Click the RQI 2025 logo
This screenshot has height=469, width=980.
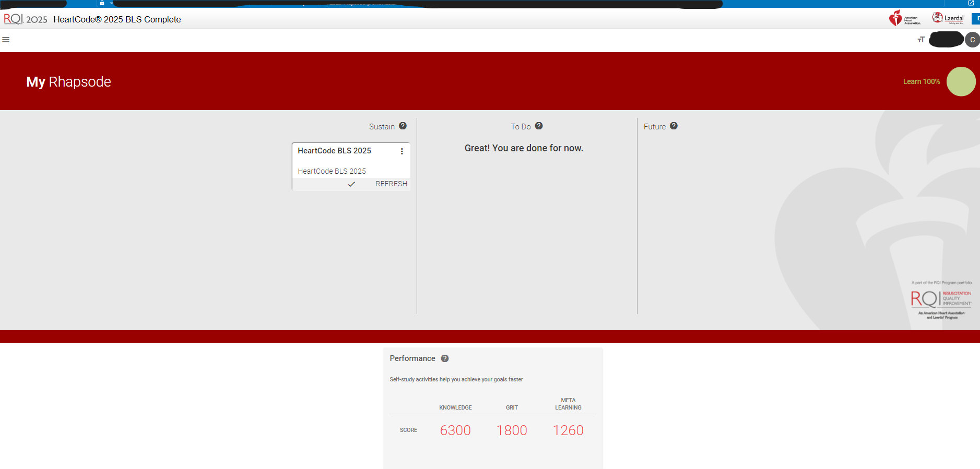[26, 19]
